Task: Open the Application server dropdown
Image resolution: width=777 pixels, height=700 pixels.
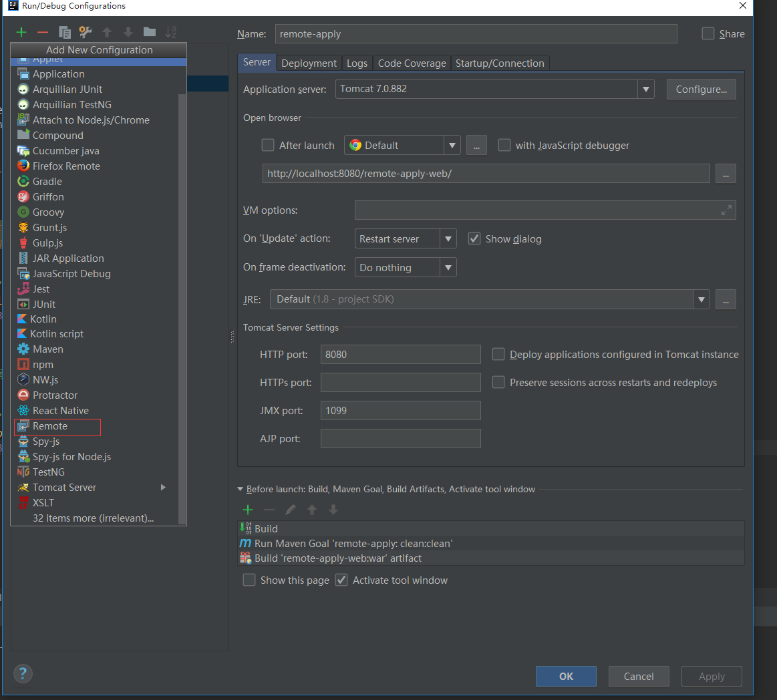Action: coord(645,90)
